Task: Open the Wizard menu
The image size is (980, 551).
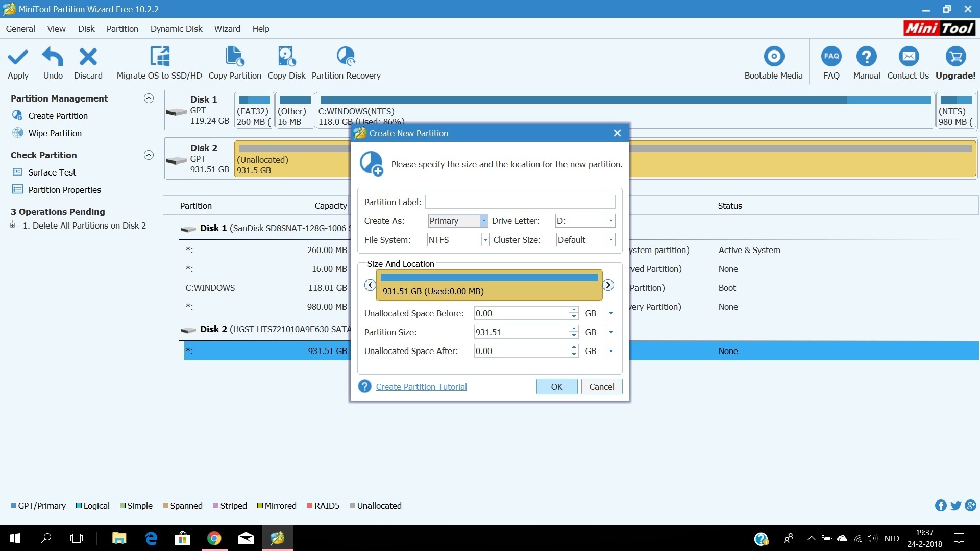Action: [227, 29]
